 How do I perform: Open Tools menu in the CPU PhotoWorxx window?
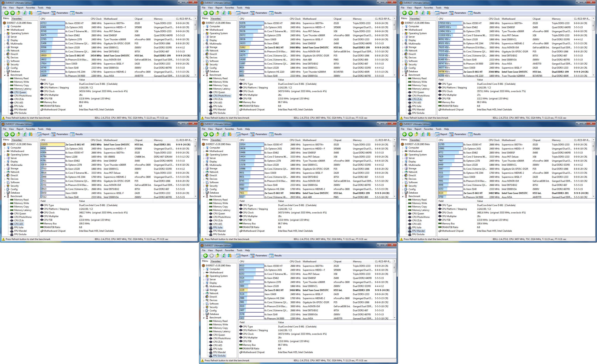[x=239, y=8]
